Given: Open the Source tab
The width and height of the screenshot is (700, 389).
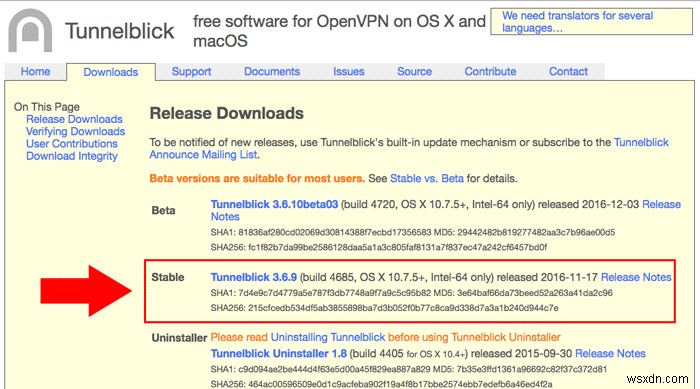Looking at the screenshot, I should pos(414,71).
